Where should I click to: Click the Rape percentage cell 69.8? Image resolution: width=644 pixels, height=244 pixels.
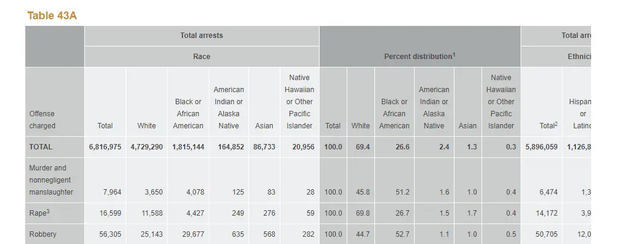point(362,213)
